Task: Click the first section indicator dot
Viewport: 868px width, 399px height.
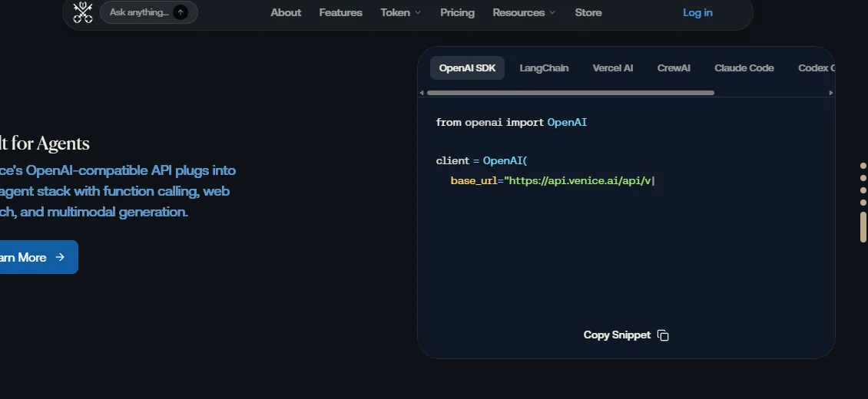Action: 863,166
